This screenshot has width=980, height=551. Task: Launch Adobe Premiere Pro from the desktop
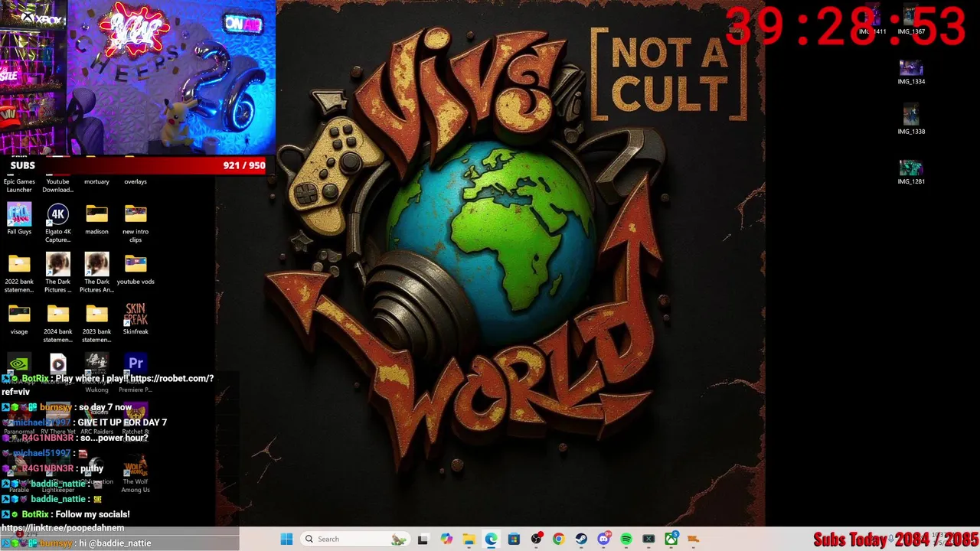click(x=136, y=373)
